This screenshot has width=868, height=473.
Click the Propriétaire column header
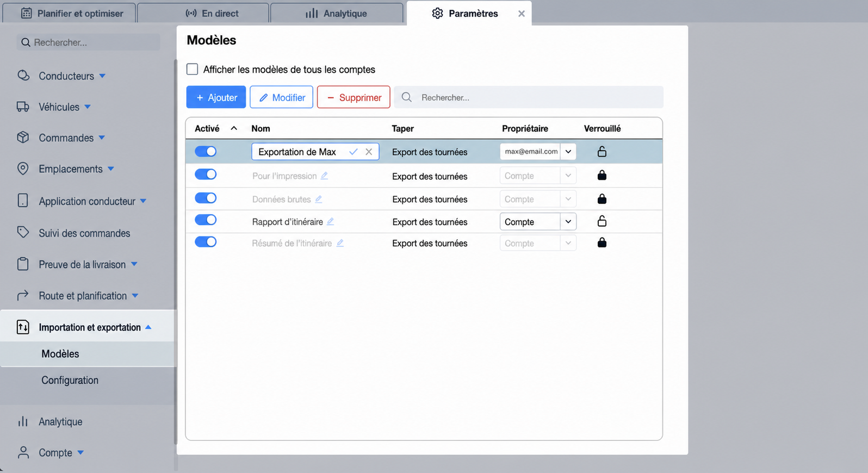(525, 128)
